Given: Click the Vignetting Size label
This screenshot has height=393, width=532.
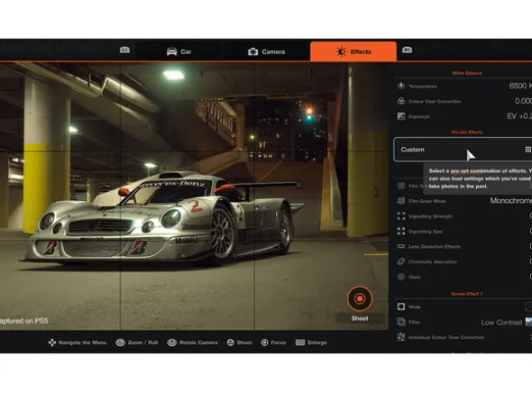Looking at the screenshot, I should point(425,232).
